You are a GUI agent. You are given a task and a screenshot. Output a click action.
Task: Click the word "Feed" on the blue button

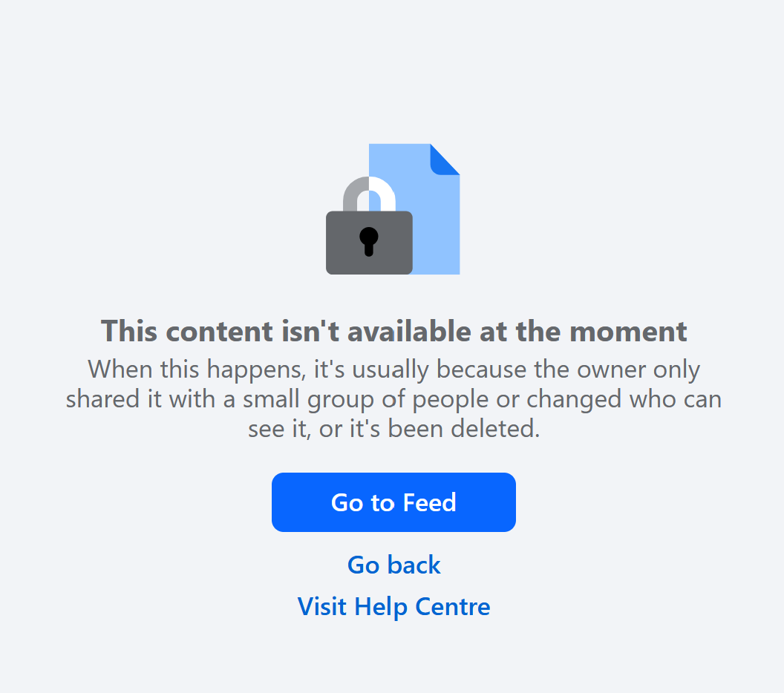(x=430, y=502)
